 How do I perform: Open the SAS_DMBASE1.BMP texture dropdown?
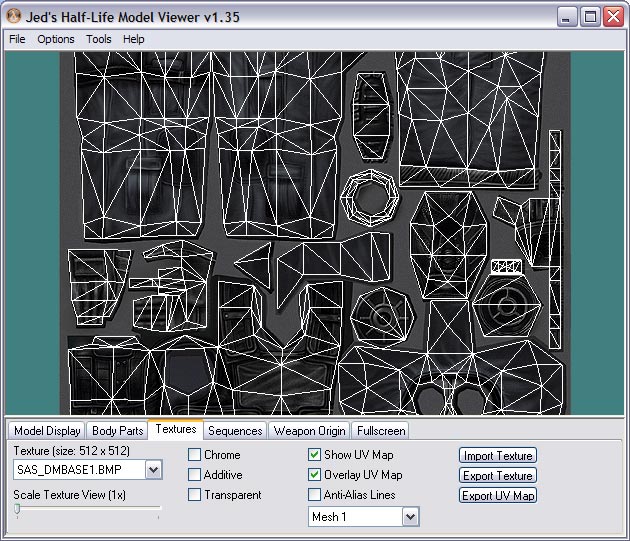[x=153, y=469]
